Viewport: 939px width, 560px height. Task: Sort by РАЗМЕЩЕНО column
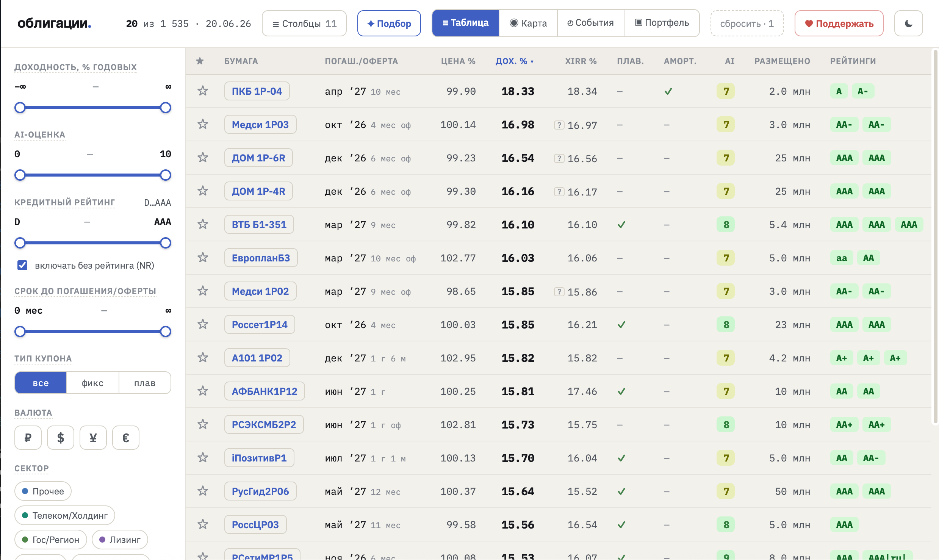pos(782,61)
